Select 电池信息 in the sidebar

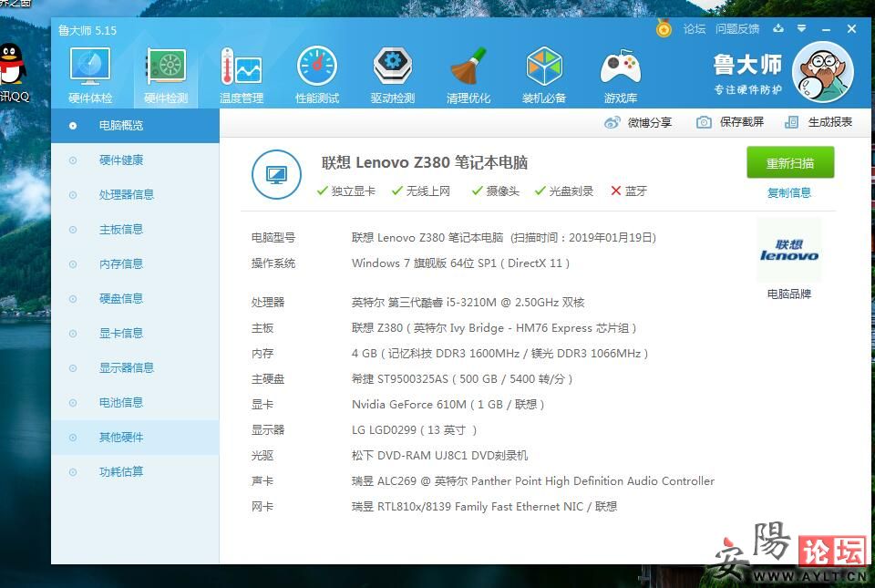click(x=135, y=402)
